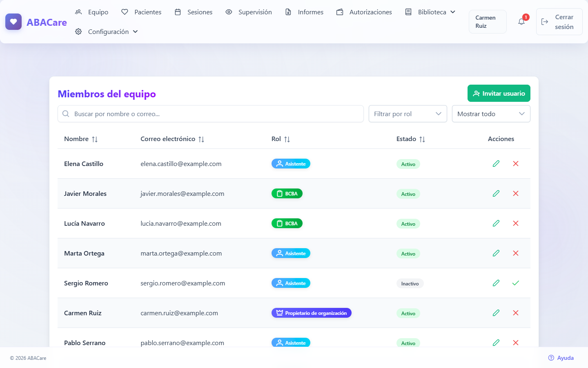
Task: Click the Inactivo status badge
Action: pos(410,283)
